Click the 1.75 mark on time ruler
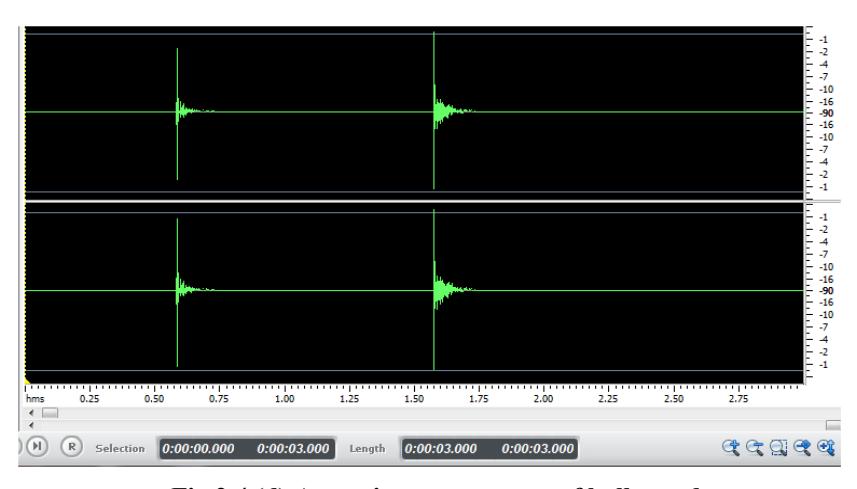This screenshot has width=857, height=489. [x=478, y=398]
